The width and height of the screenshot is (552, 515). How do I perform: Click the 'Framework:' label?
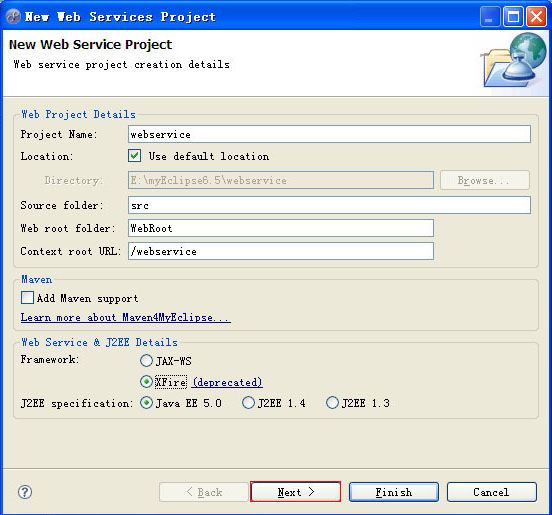click(x=50, y=359)
